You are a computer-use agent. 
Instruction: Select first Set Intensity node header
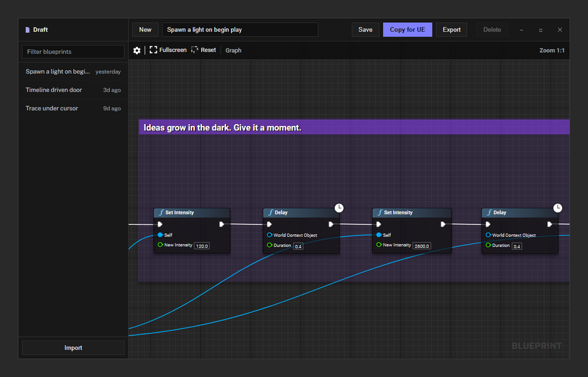tap(192, 213)
